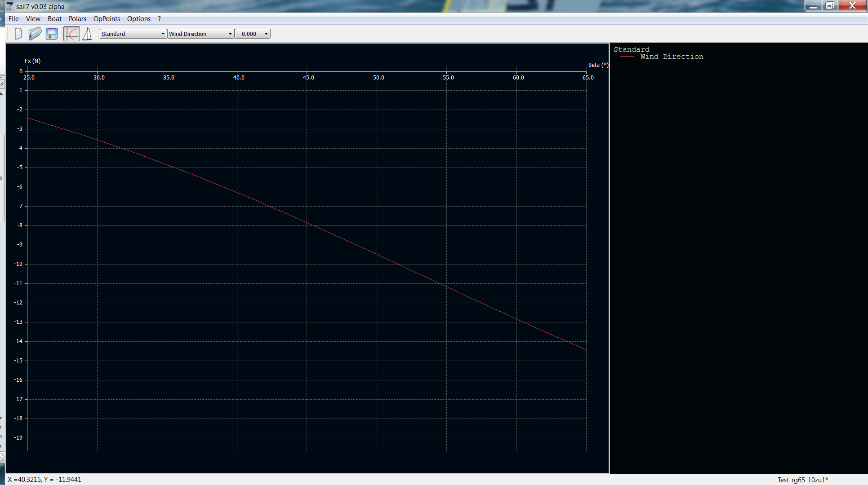Open the OpPoints menu
Viewport: 868px width, 485px height.
pos(107,19)
